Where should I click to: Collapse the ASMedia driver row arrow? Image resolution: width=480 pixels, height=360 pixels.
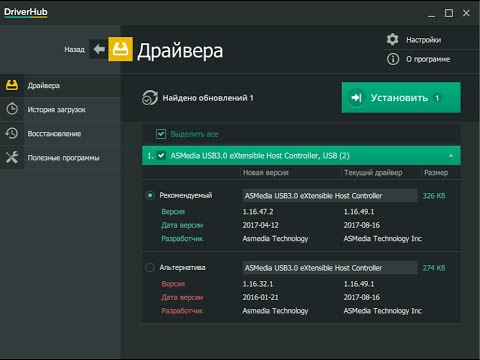click(x=451, y=156)
